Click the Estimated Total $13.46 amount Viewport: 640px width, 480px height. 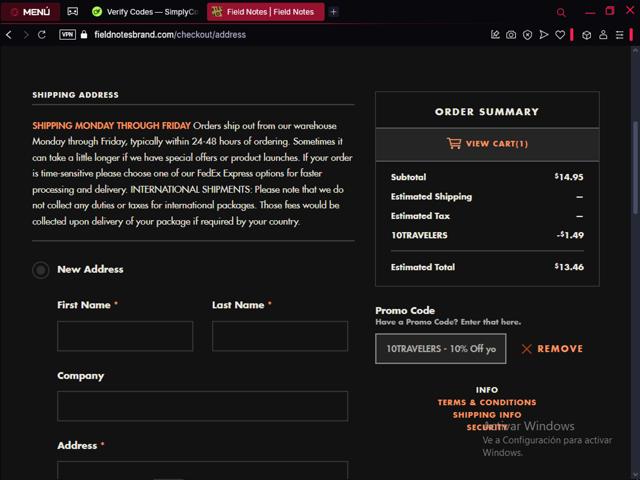point(569,267)
